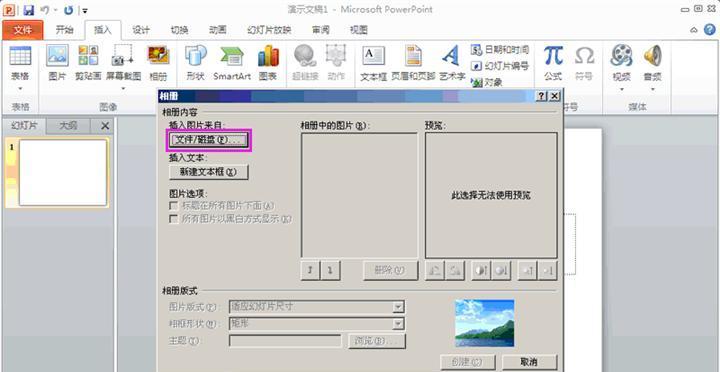This screenshot has height=372, width=720.
Task: Switch to the 开始 Home tab
Action: coord(64,30)
